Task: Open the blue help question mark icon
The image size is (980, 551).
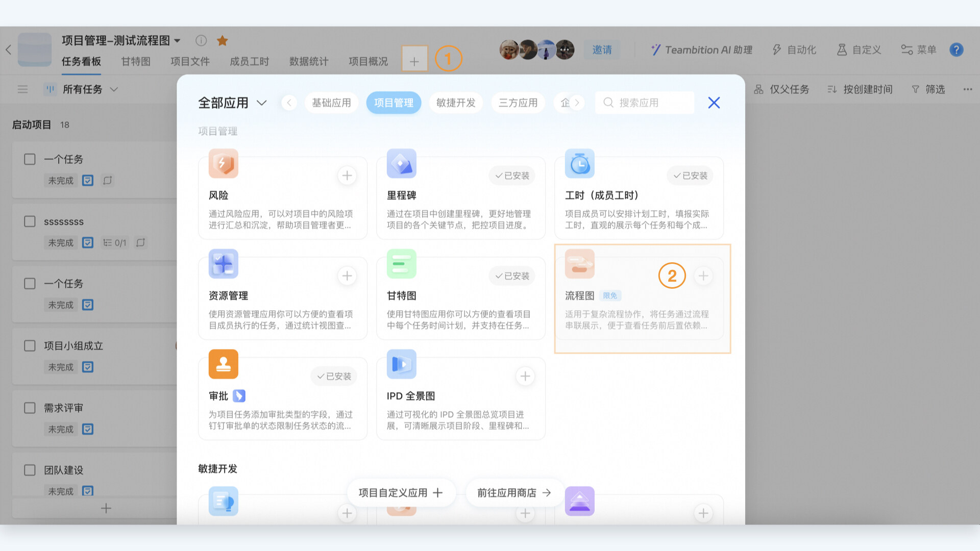Action: coord(956,50)
